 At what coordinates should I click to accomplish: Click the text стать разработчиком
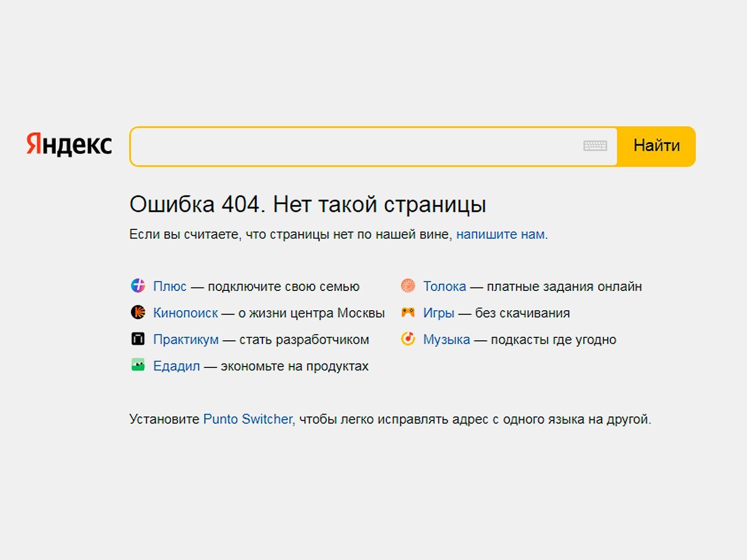(304, 339)
